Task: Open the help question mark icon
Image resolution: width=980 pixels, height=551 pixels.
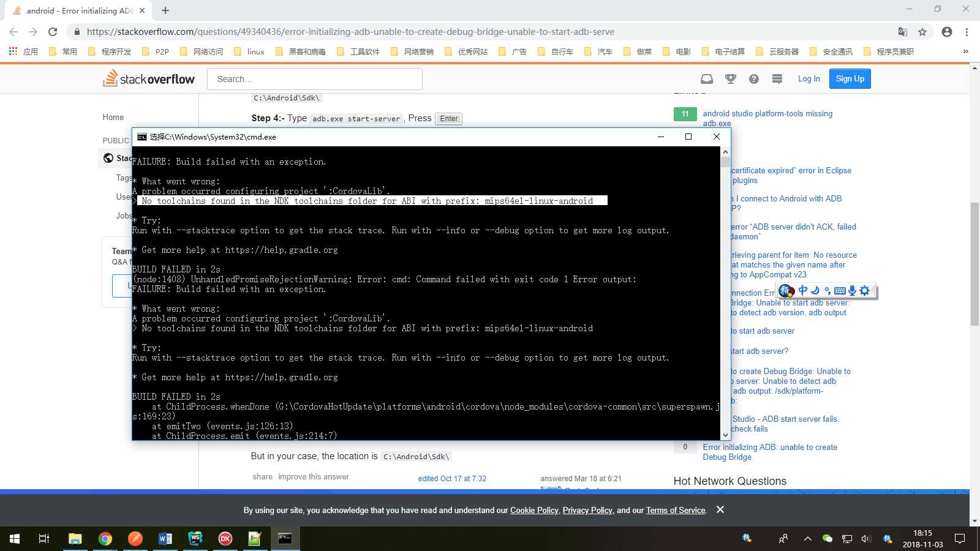Action: click(x=754, y=79)
